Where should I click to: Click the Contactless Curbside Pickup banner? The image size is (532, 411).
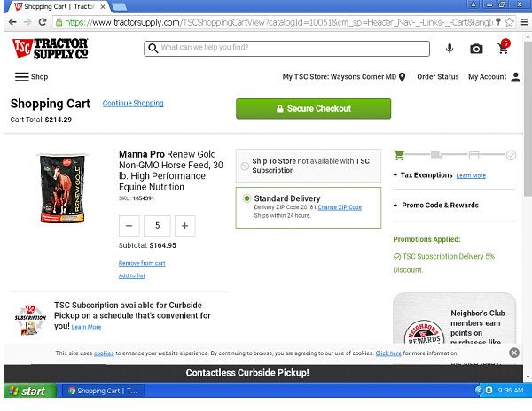tap(263, 373)
